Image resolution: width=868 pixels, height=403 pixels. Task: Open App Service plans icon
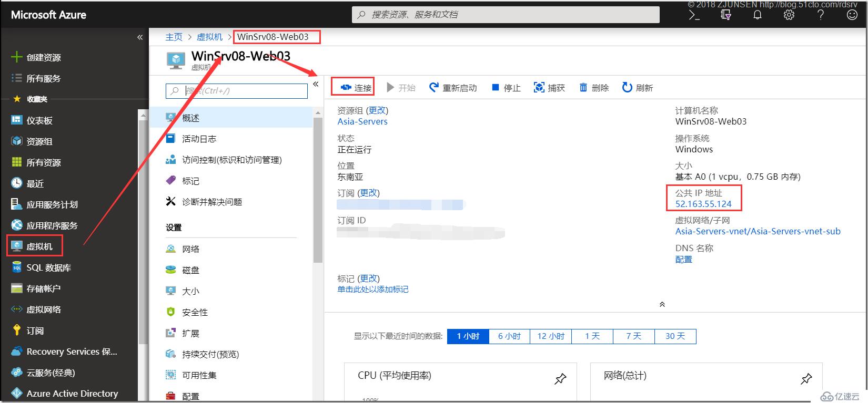coord(17,204)
